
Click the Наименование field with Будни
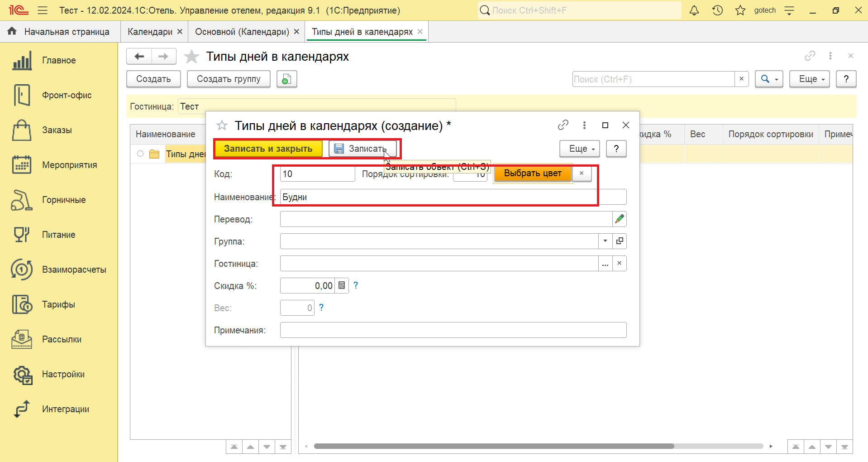453,197
